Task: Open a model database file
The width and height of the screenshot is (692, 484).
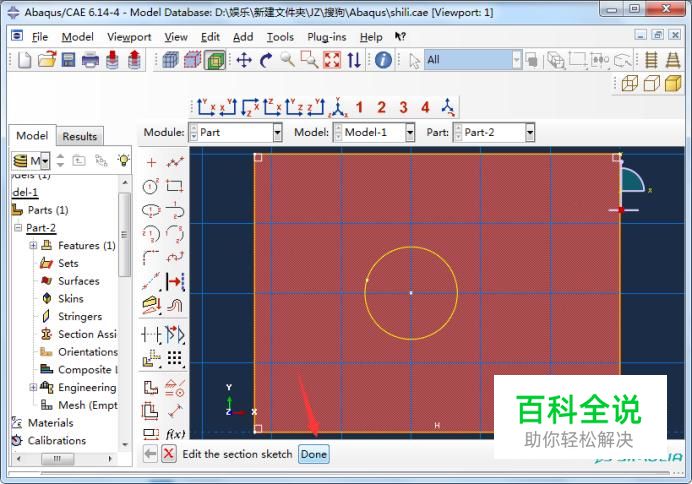Action: tap(47, 60)
